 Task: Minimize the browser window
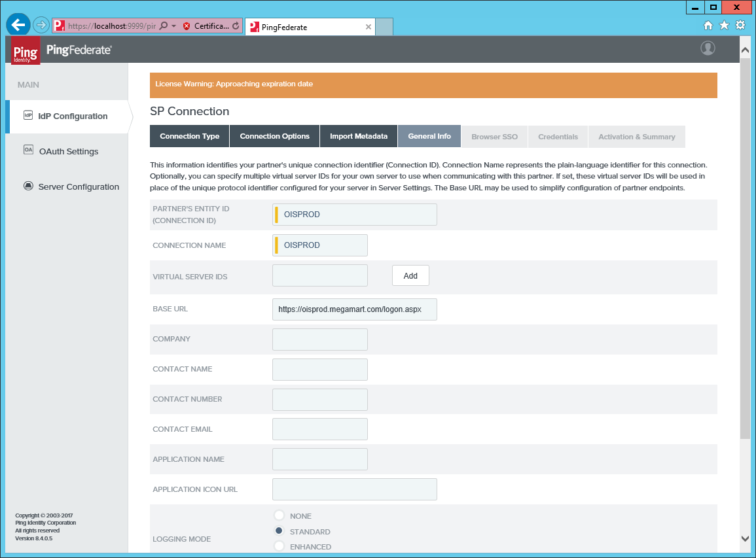tap(694, 8)
